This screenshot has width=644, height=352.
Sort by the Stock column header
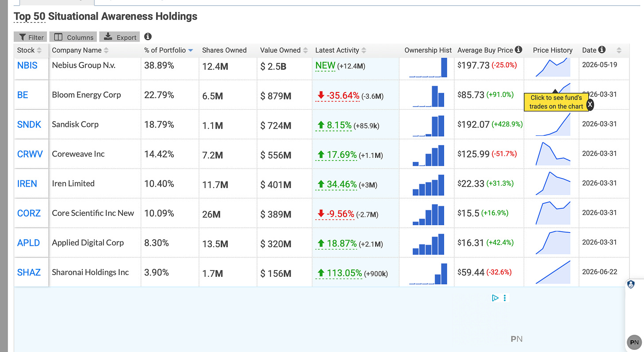point(29,50)
